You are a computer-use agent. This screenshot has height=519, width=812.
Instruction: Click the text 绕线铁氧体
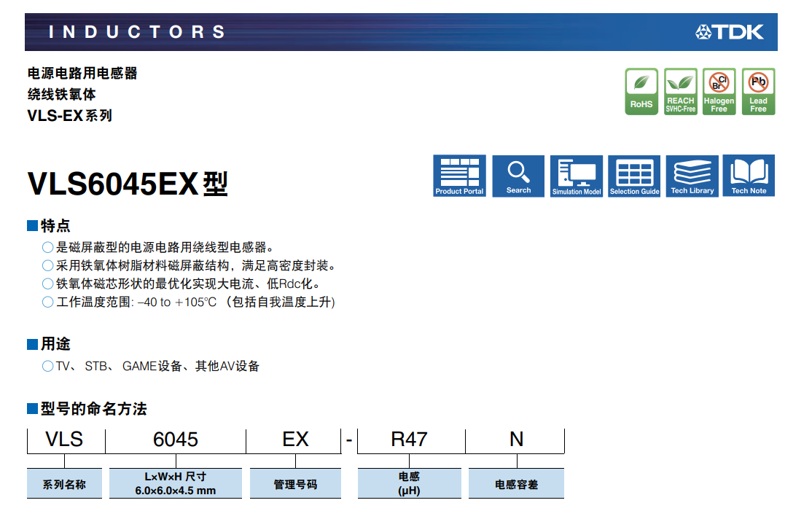pyautogui.click(x=62, y=95)
